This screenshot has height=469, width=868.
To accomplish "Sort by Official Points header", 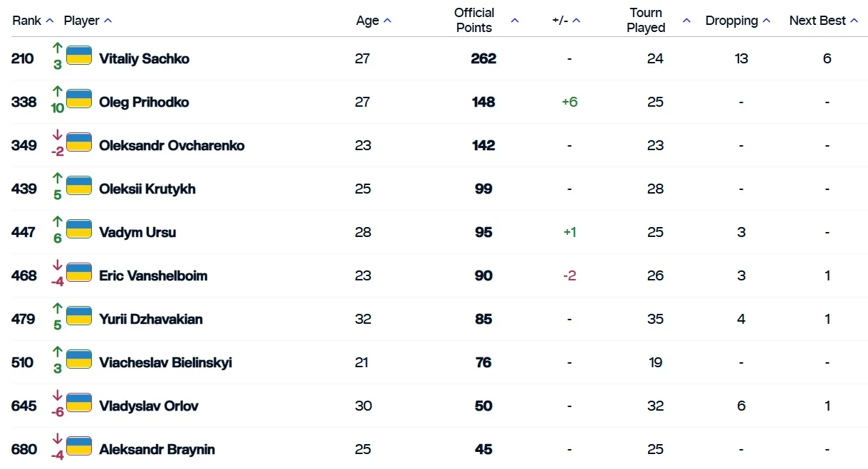I will [515, 21].
